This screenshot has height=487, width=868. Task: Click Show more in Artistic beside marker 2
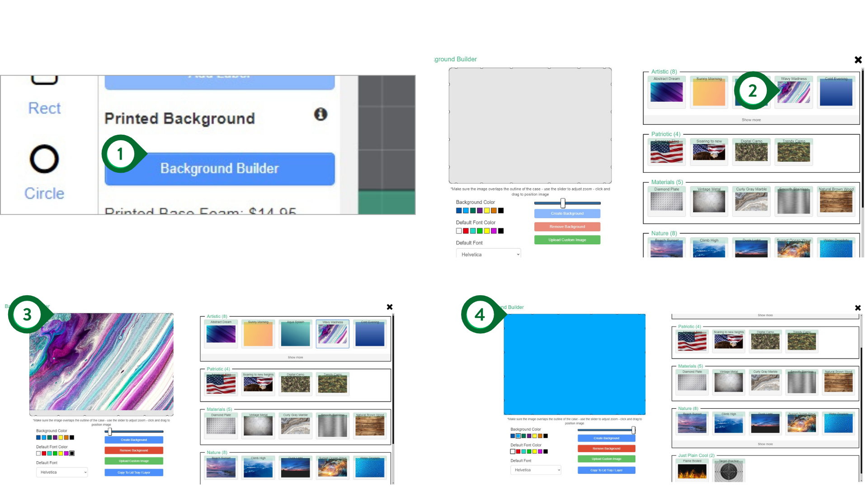751,120
